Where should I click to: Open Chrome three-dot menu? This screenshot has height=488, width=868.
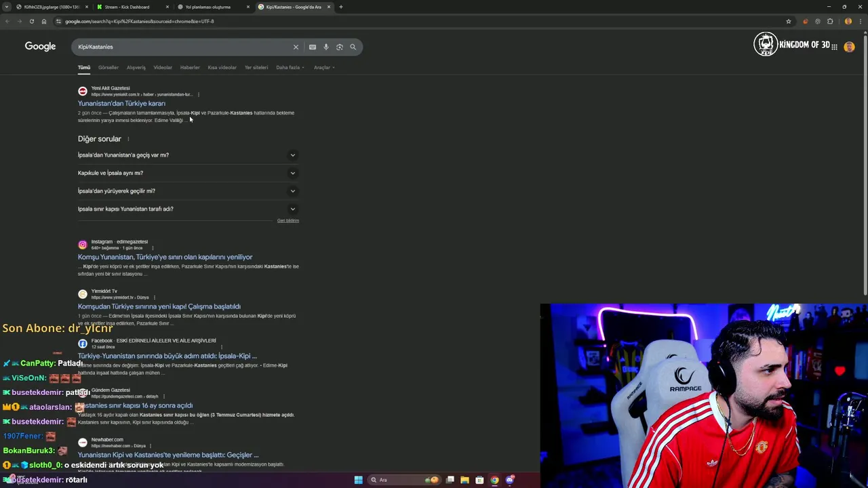tap(860, 21)
